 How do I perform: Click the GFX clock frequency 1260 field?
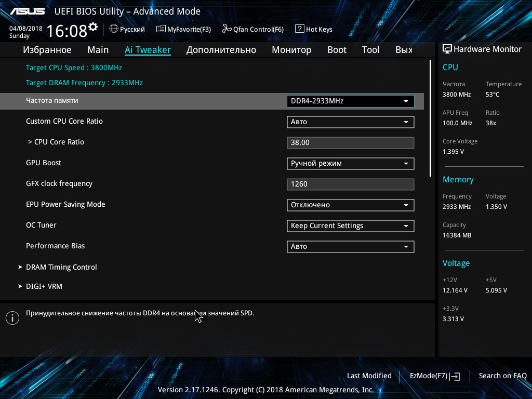[351, 184]
